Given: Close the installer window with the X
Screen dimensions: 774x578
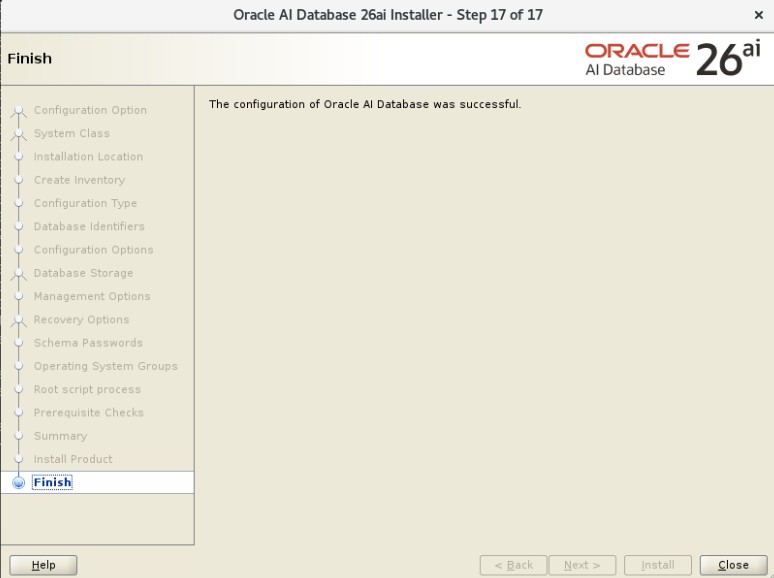Looking at the screenshot, I should (759, 15).
